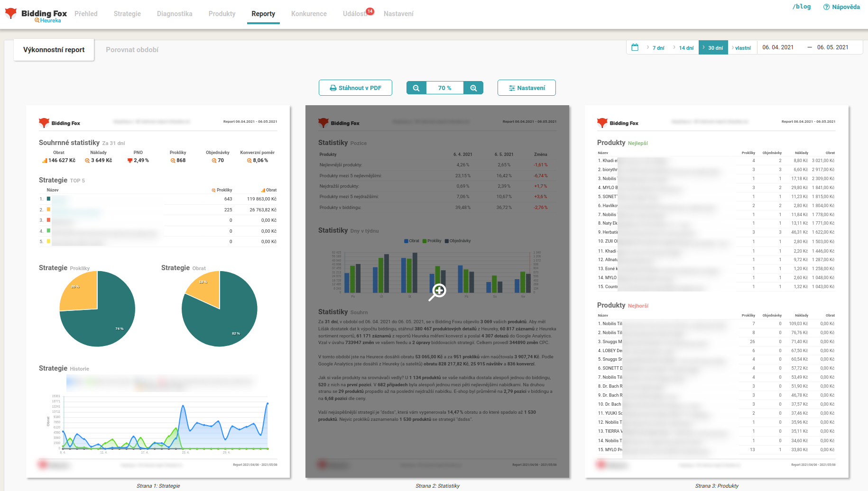Viewport: 868px width, 491px height.
Task: Click the 109,03 Kč cost value
Action: [799, 324]
